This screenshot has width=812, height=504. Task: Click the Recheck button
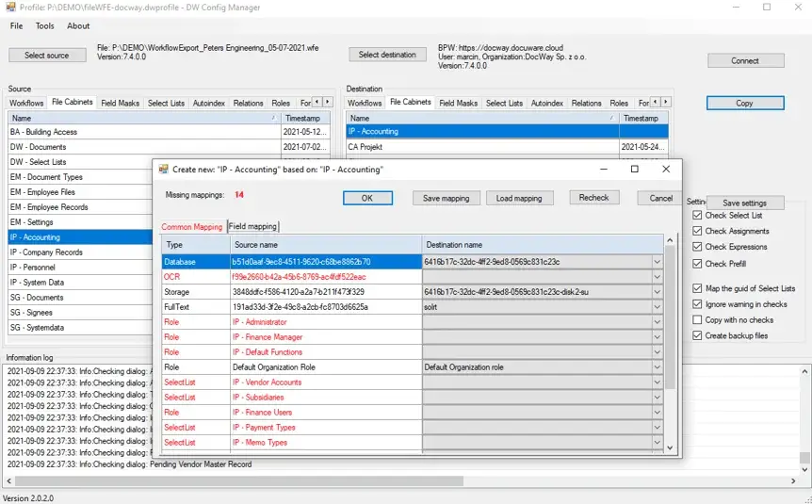pyautogui.click(x=594, y=197)
